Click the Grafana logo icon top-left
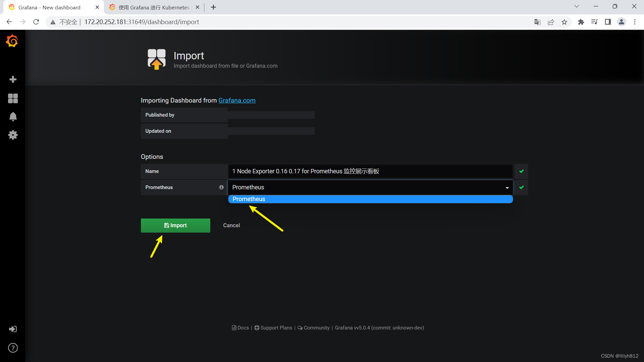The width and height of the screenshot is (644, 362). (12, 42)
